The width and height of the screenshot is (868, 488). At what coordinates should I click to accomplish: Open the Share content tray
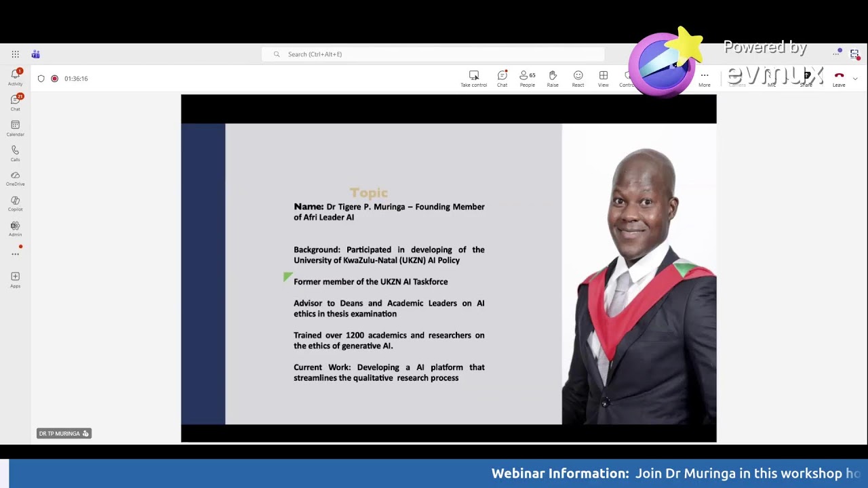806,79
